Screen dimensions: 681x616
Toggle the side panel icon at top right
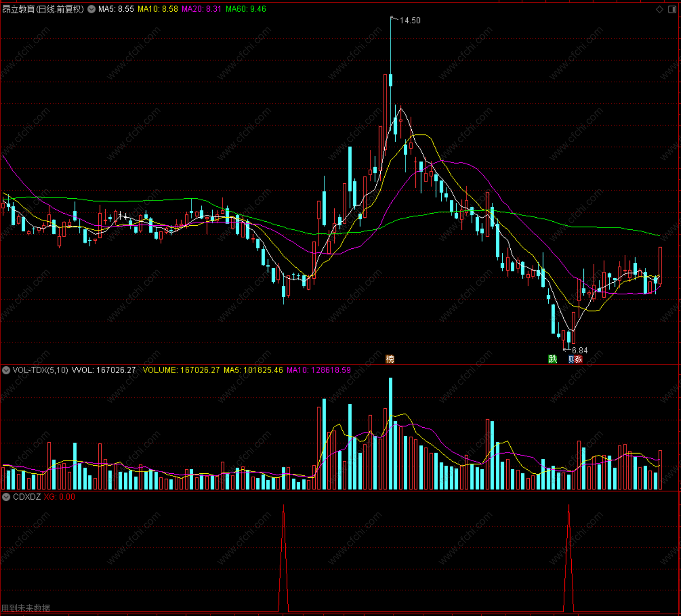tap(672, 9)
